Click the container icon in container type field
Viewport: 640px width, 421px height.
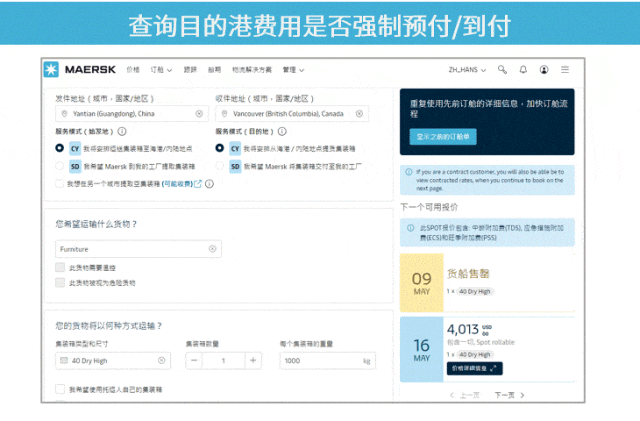64,360
